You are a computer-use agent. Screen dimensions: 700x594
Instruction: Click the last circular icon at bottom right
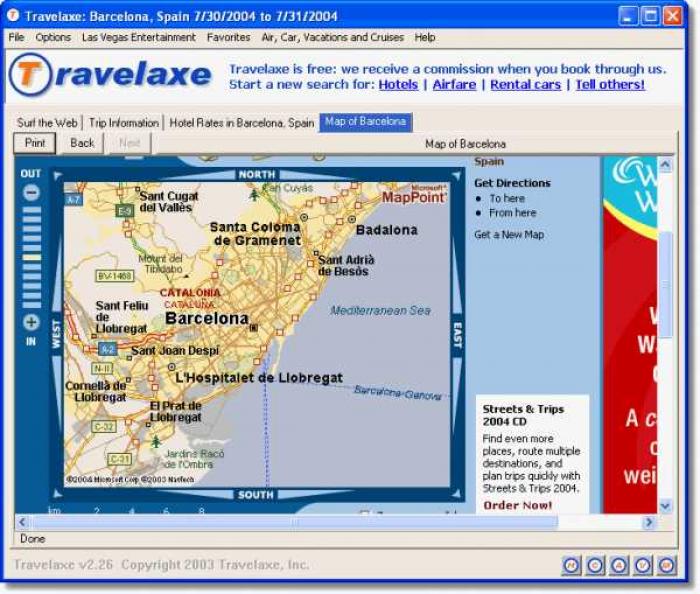(x=667, y=565)
